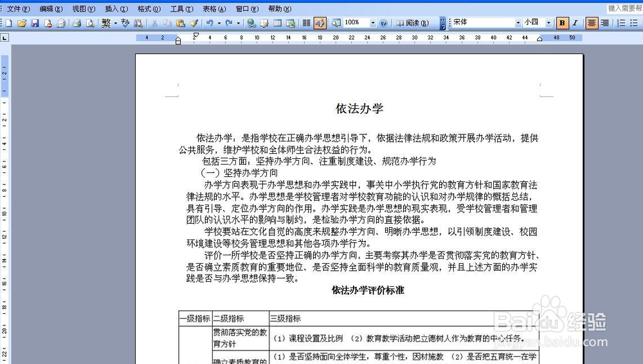This screenshot has height=364, width=643.
Task: Open the Redo history dropdown arrow
Action: (x=239, y=23)
